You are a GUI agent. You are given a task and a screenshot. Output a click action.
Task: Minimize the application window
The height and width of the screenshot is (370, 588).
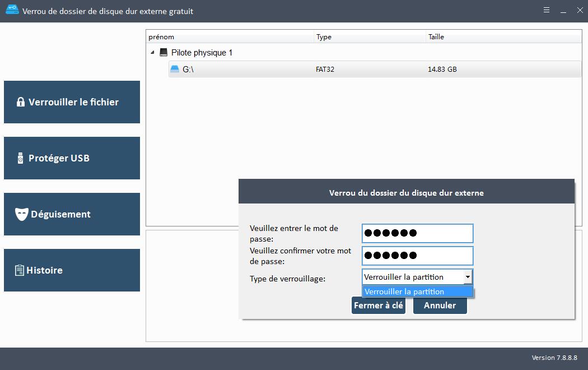563,11
